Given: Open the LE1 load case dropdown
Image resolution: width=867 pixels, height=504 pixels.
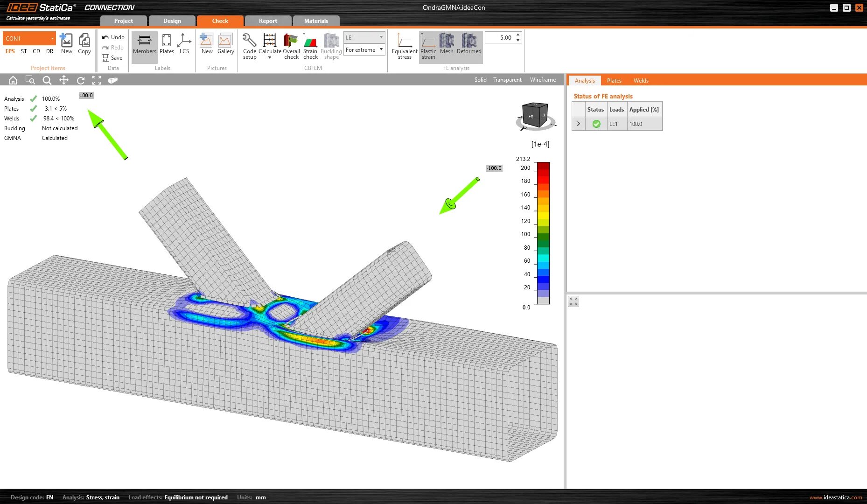Looking at the screenshot, I should (381, 37).
